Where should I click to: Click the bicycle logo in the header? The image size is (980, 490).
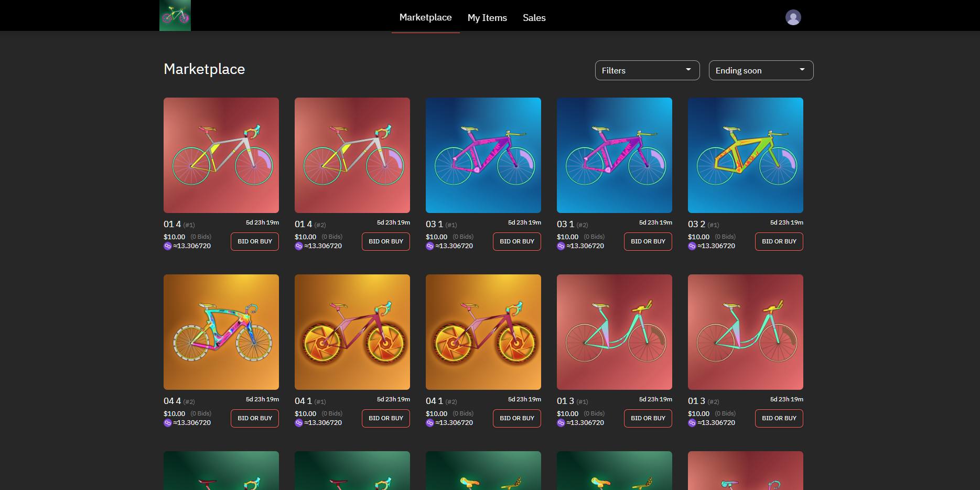pos(175,15)
